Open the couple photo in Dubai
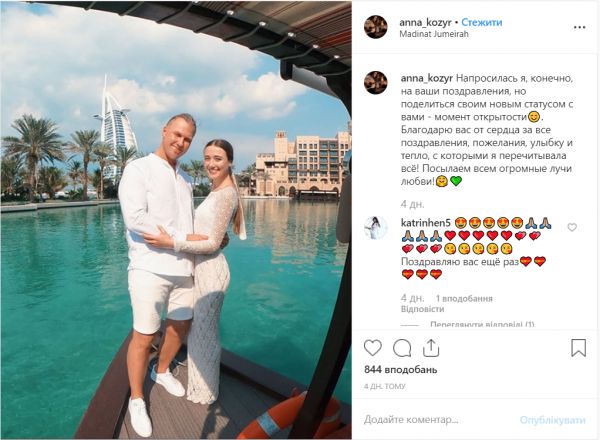Image resolution: width=600 pixels, height=440 pixels. (x=176, y=220)
